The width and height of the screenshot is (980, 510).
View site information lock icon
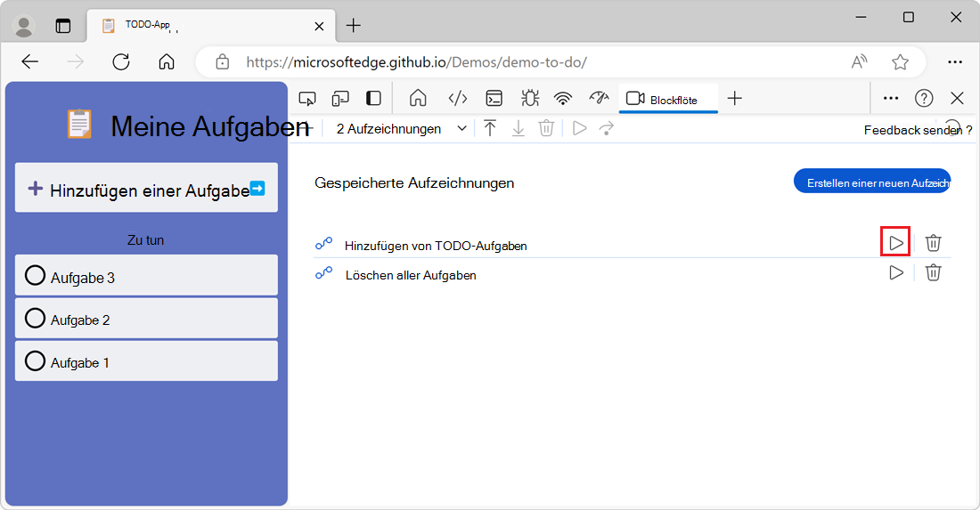(x=223, y=61)
